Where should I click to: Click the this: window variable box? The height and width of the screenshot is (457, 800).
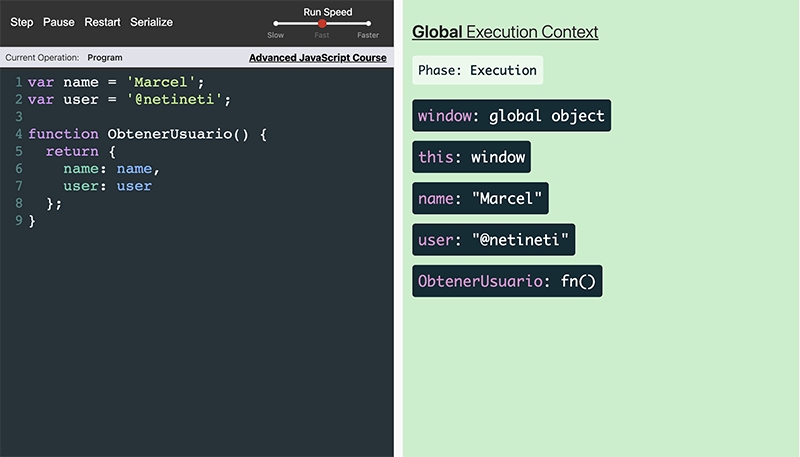click(x=471, y=157)
